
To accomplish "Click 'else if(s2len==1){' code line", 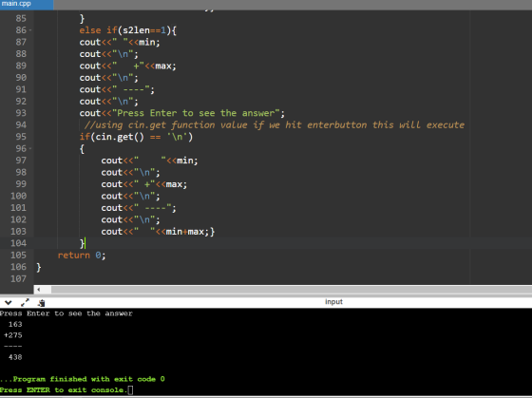I will tap(128, 30).
